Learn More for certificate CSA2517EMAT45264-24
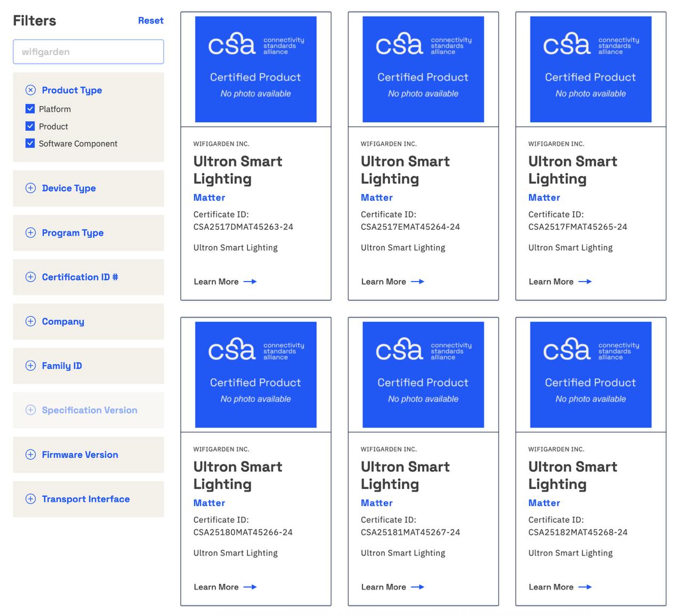Image resolution: width=684 pixels, height=616 pixels. (x=393, y=282)
